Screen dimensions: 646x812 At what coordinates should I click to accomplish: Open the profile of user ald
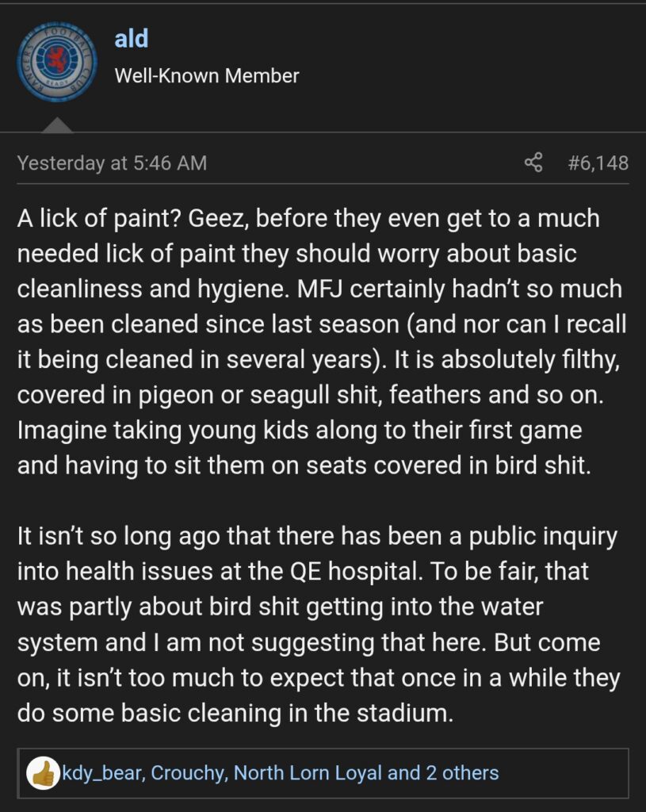(132, 38)
